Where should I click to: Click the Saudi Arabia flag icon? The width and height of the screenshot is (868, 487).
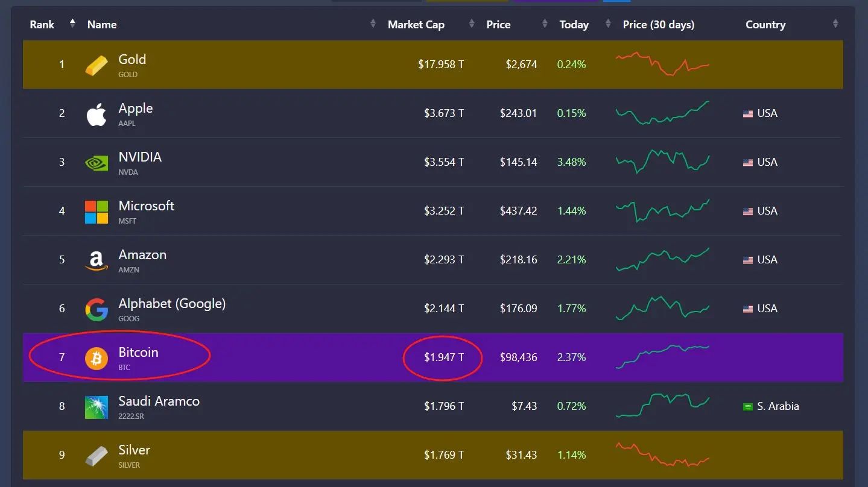point(748,407)
